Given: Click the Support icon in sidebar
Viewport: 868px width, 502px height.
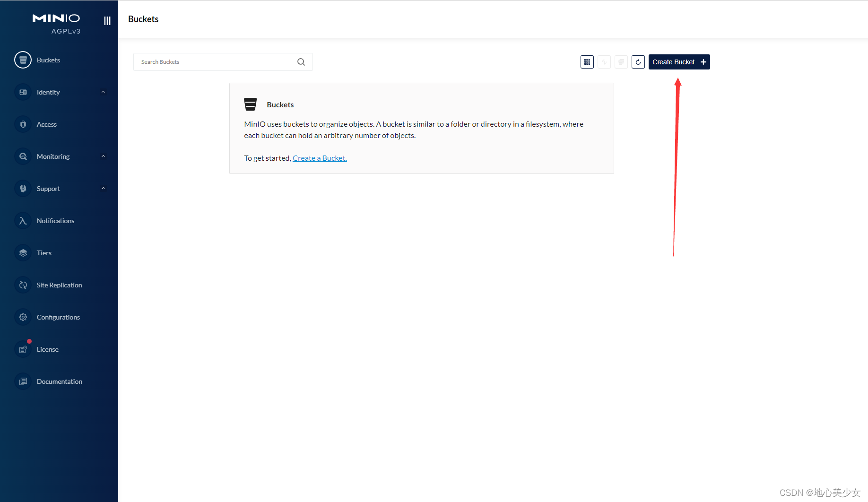Looking at the screenshot, I should point(23,189).
